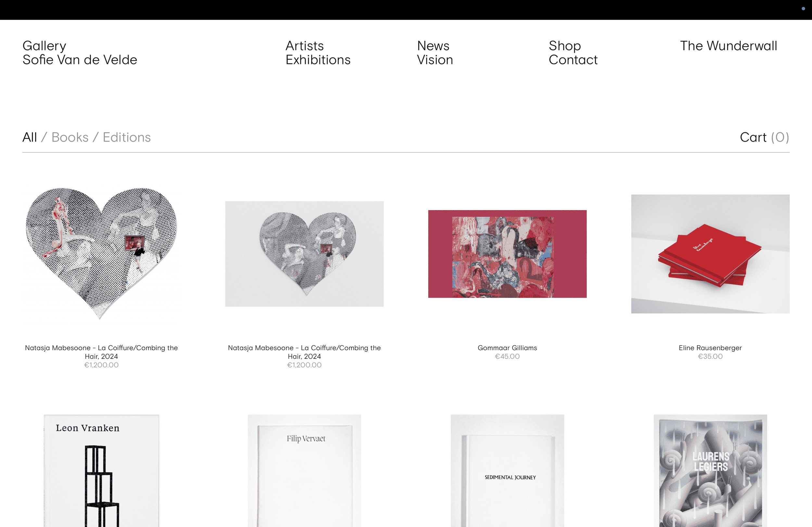
Task: Open large heart artwork thumbnail
Action: pos(101,254)
